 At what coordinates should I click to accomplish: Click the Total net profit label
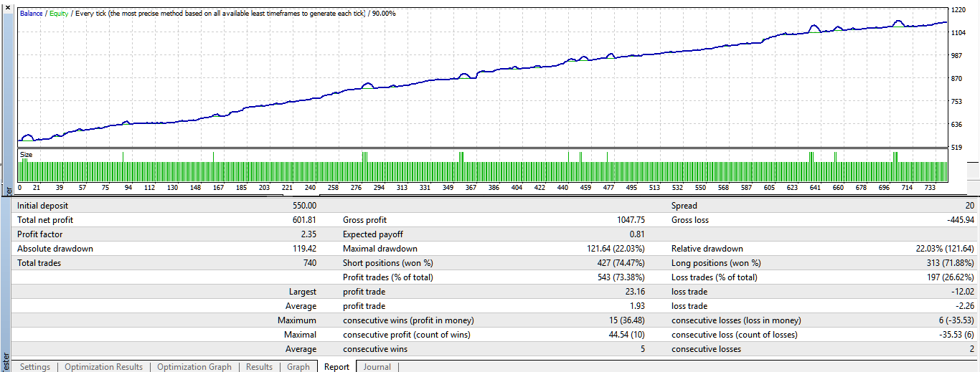click(45, 220)
